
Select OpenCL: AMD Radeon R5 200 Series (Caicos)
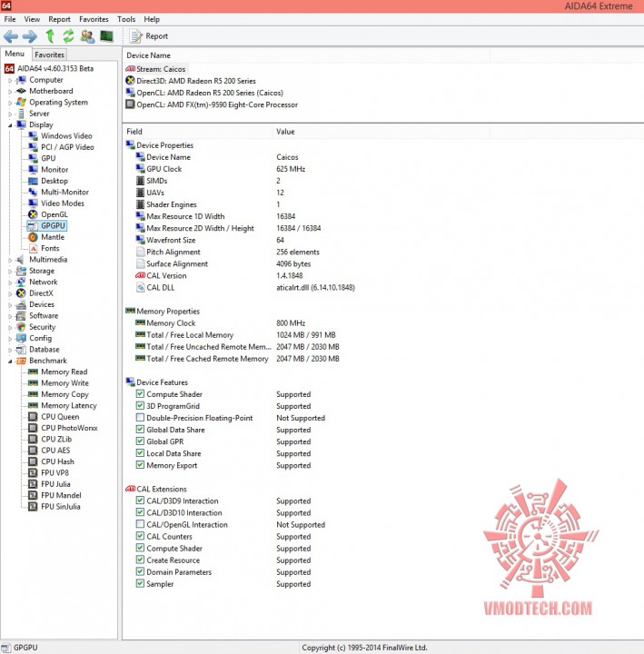(x=204, y=93)
